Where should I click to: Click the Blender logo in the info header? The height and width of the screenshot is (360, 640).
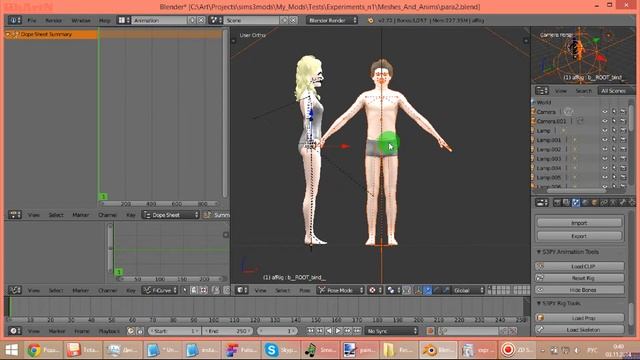coord(370,20)
